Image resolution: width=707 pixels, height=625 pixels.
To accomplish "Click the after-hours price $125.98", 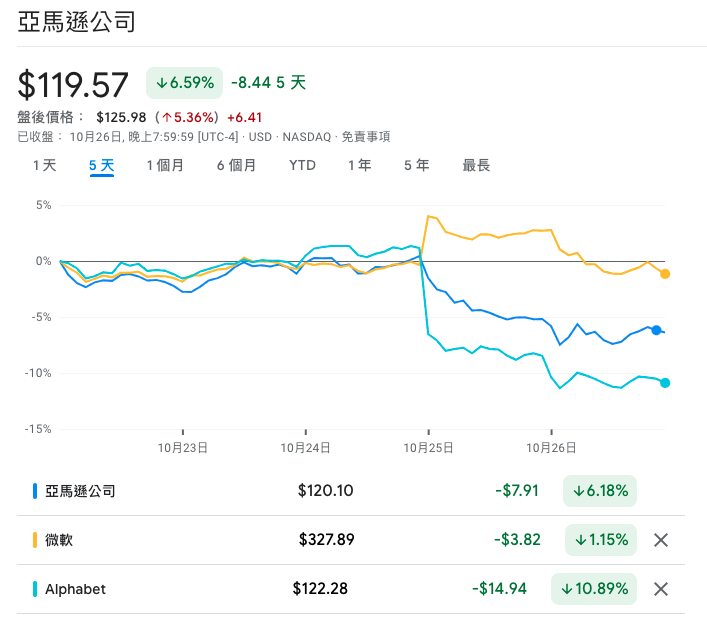I will click(x=121, y=118).
